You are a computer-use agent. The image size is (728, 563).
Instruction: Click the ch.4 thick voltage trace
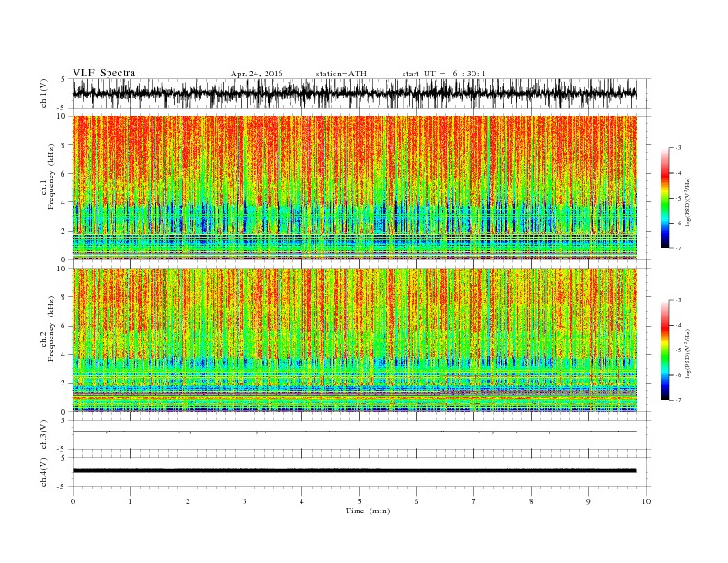(x=354, y=471)
